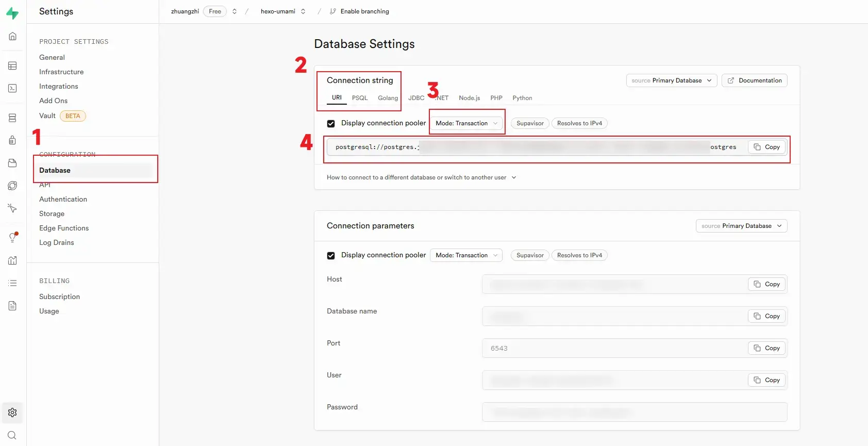The image size is (868, 446).
Task: Open Subscription billing page
Action: click(x=60, y=296)
